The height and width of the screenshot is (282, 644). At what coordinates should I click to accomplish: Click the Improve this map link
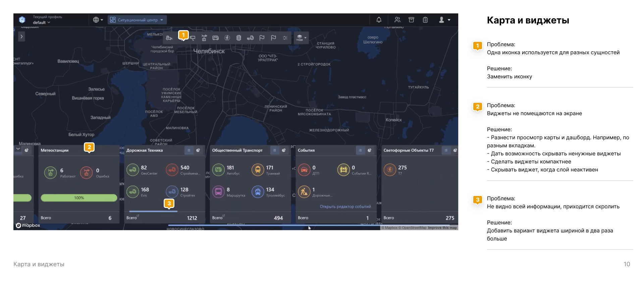click(442, 228)
